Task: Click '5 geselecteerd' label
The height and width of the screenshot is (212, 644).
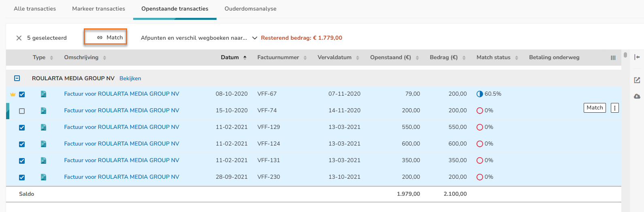Action: click(x=47, y=38)
